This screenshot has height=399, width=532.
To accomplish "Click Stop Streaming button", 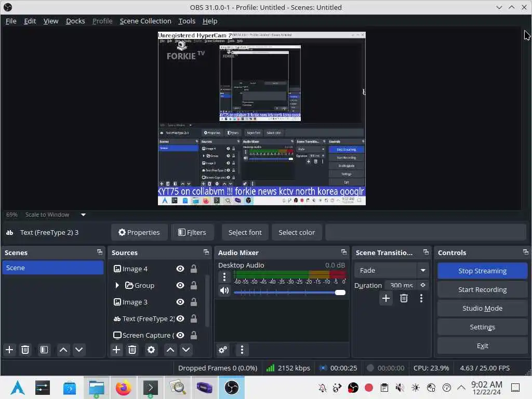I will tap(482, 271).
